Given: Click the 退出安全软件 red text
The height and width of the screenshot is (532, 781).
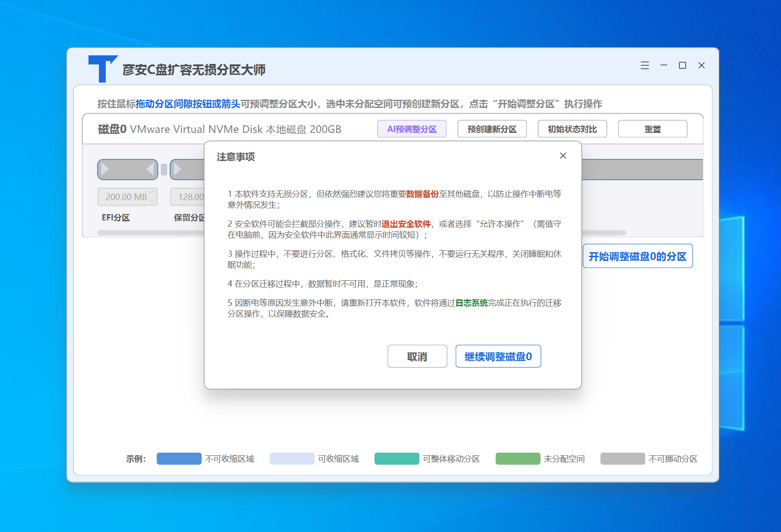Looking at the screenshot, I should (406, 224).
